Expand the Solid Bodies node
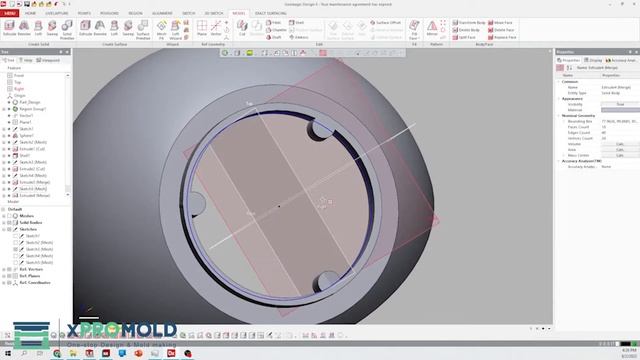This screenshot has width=640, height=360. coord(4,222)
